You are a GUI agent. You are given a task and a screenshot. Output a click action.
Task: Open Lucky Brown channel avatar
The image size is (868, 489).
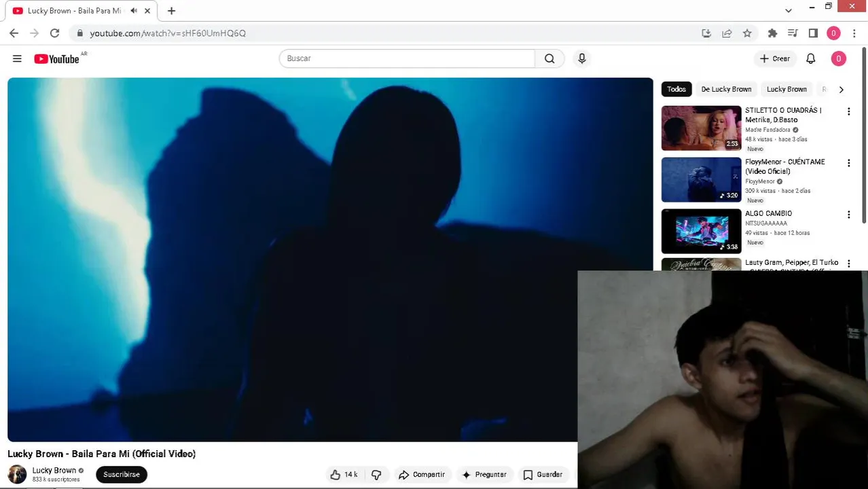coord(17,474)
